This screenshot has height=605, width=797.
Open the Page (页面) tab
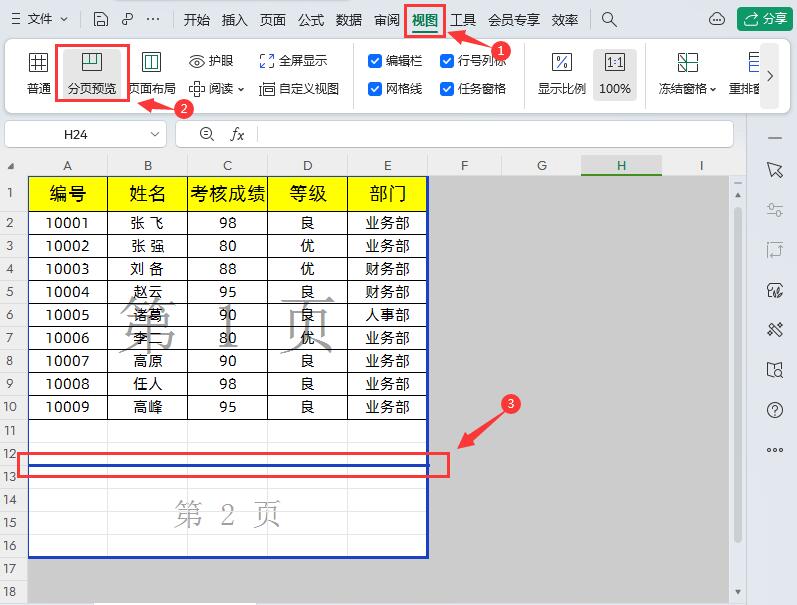tap(272, 20)
